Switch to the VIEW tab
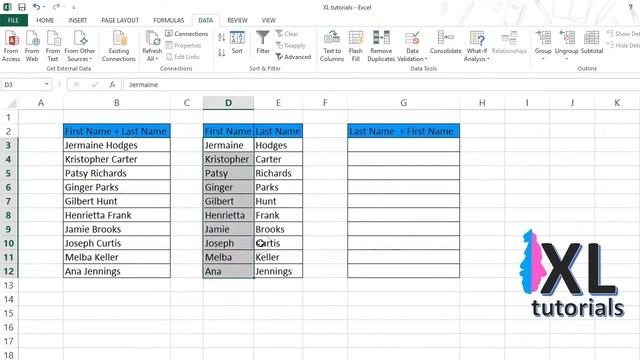The image size is (640, 360). pyautogui.click(x=269, y=20)
